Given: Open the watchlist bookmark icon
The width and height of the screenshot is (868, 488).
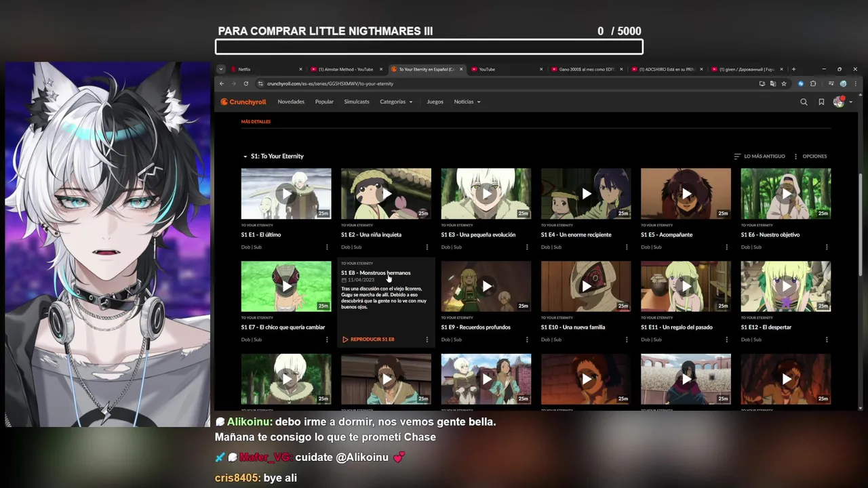Looking at the screenshot, I should (821, 102).
